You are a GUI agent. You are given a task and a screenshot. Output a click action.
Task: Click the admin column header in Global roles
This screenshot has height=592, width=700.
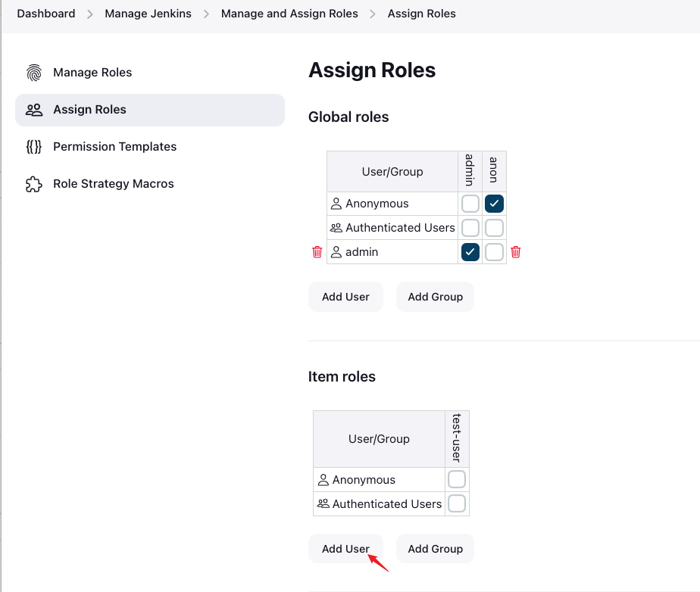[470, 170]
